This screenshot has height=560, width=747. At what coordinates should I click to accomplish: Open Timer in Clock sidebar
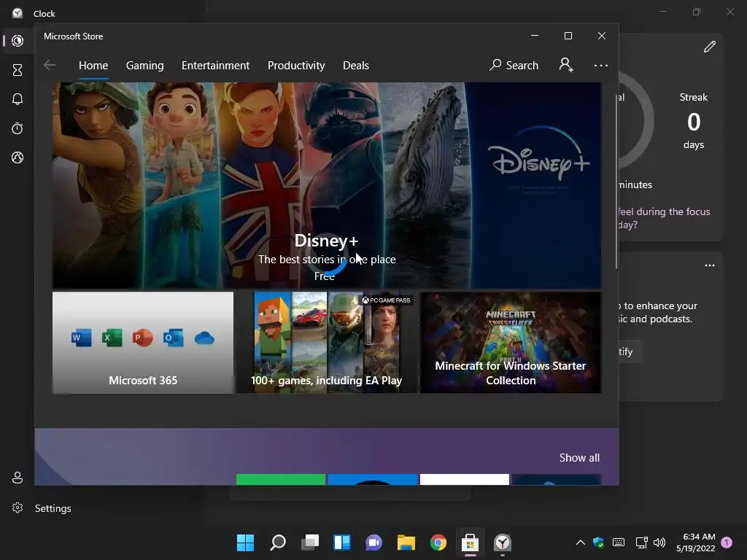(x=18, y=71)
